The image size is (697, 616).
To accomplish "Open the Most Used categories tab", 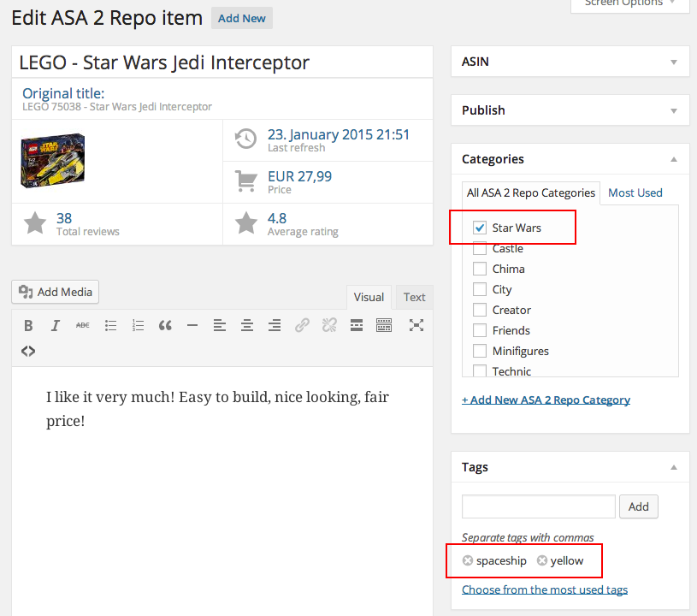I will click(x=635, y=192).
